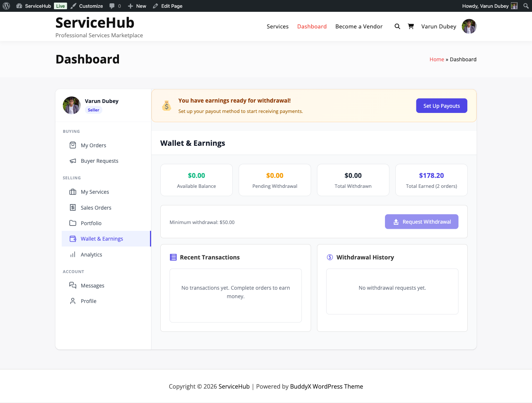Click the money bag icon in alert banner

[167, 106]
